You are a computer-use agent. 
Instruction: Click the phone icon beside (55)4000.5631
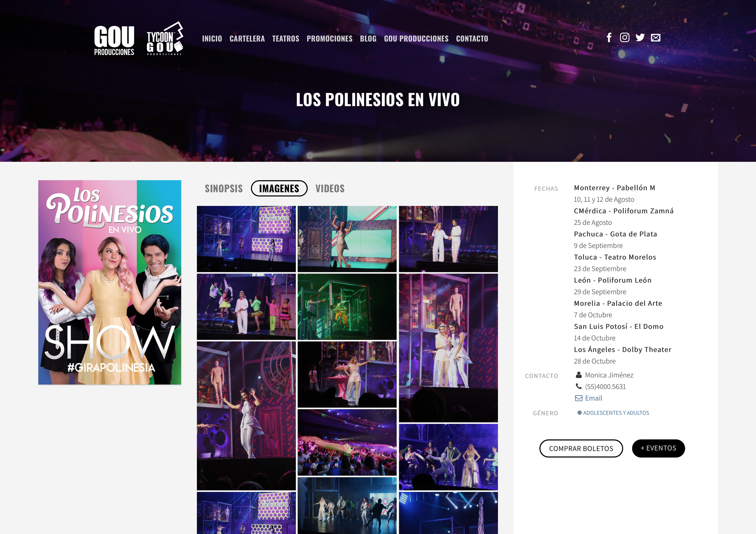click(579, 386)
